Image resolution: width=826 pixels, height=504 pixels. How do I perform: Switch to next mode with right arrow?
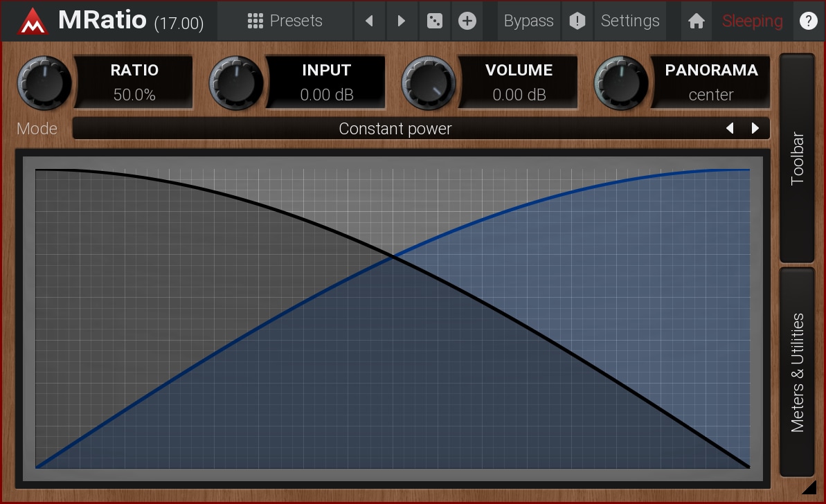point(755,128)
